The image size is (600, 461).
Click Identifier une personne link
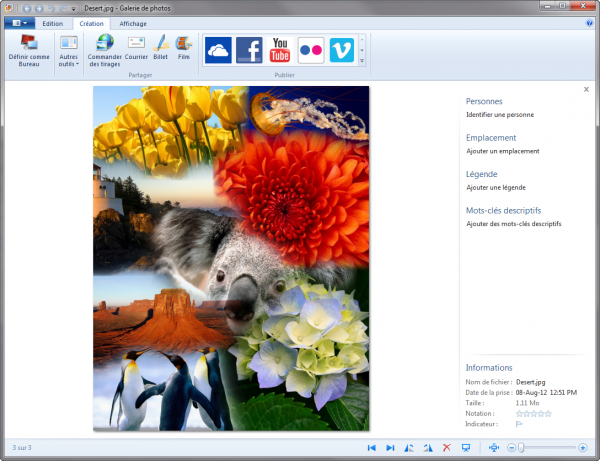(499, 116)
